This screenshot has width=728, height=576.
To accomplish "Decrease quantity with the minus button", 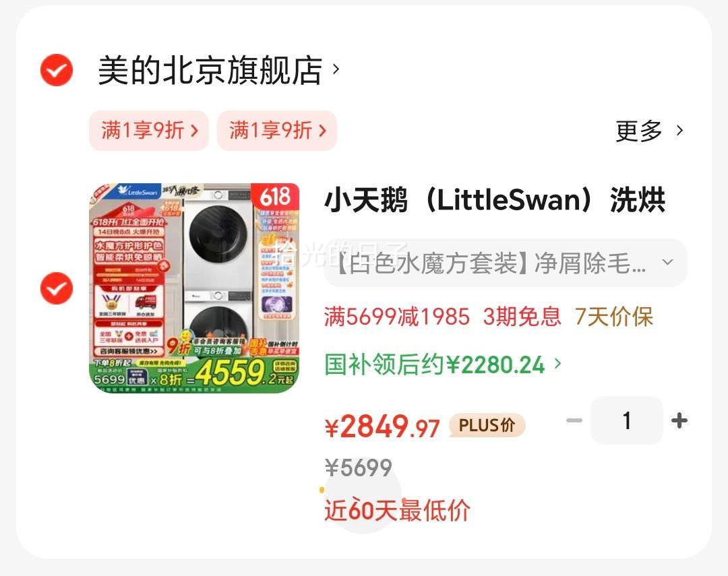I will pos(574,420).
